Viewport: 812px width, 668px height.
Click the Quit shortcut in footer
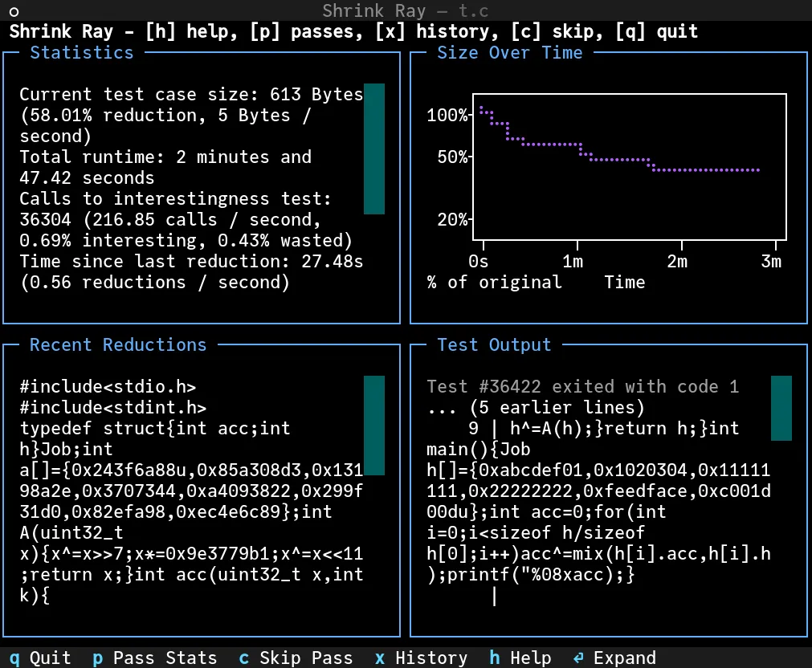click(x=40, y=658)
